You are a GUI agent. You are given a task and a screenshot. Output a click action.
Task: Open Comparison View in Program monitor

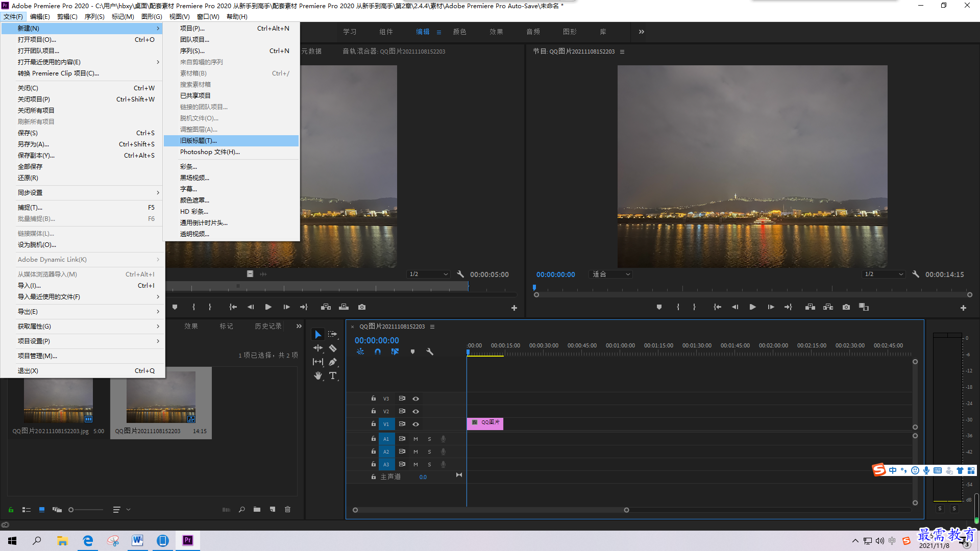864,307
